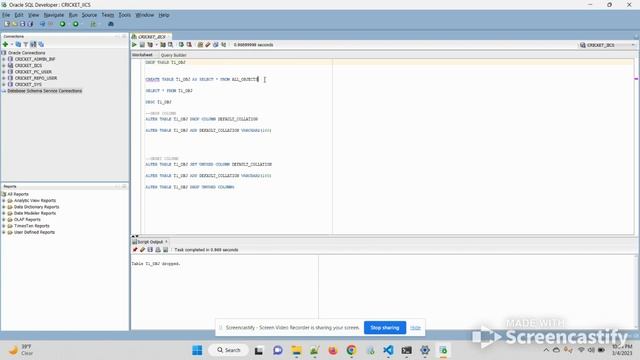The width and height of the screenshot is (640, 360).
Task: Click the Run Script icon in worksheet toolbar
Action: [142, 45]
